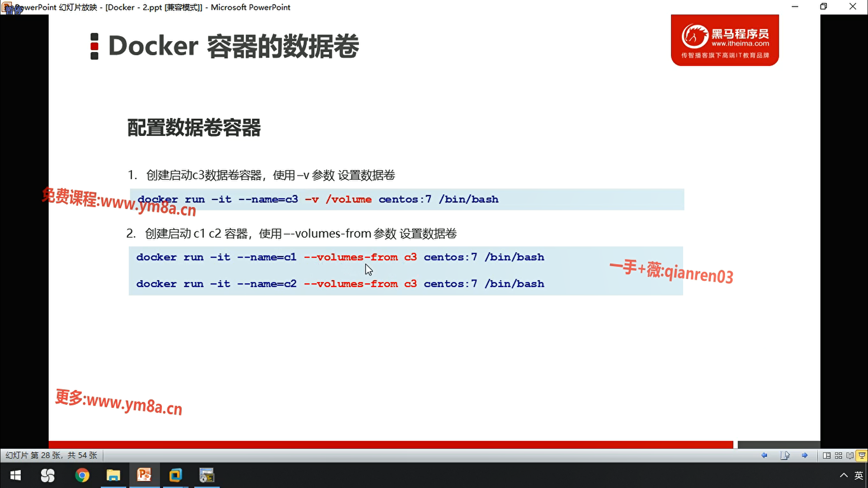Click the Slide Show view button
Image resolution: width=868 pixels, height=488 pixels.
pos(862,455)
